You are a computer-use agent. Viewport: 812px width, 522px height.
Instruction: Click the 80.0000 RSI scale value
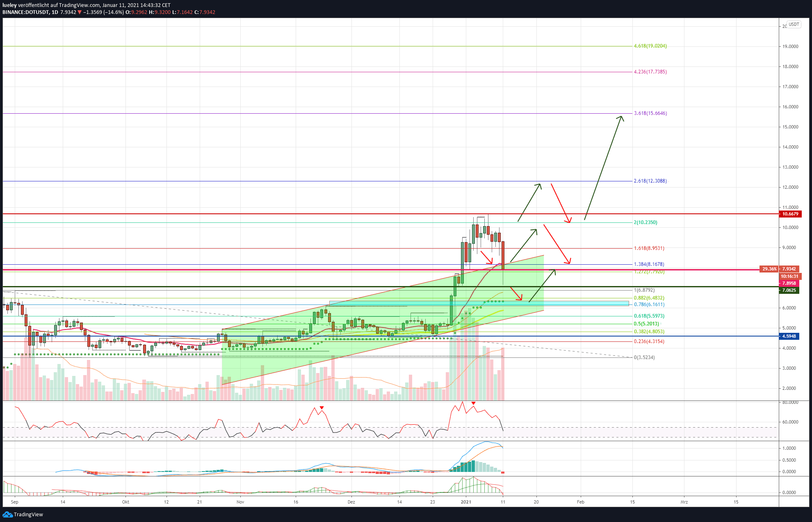tap(790, 403)
